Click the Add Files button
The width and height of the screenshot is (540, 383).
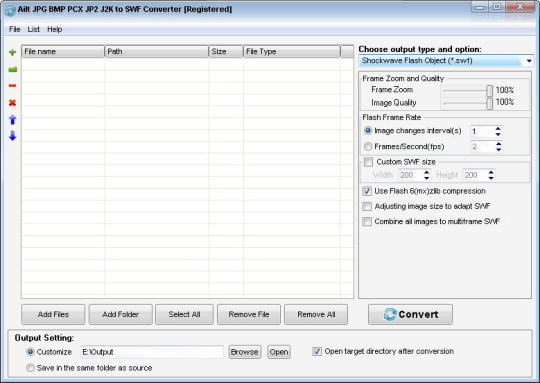click(x=53, y=314)
